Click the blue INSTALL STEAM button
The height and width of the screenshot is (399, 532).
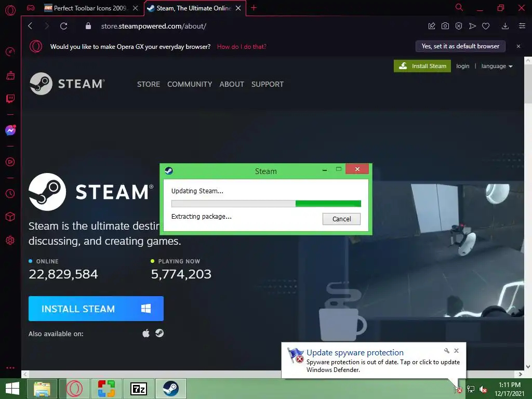96,309
